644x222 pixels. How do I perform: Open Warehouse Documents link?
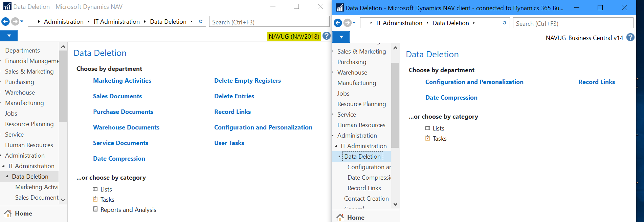point(126,127)
